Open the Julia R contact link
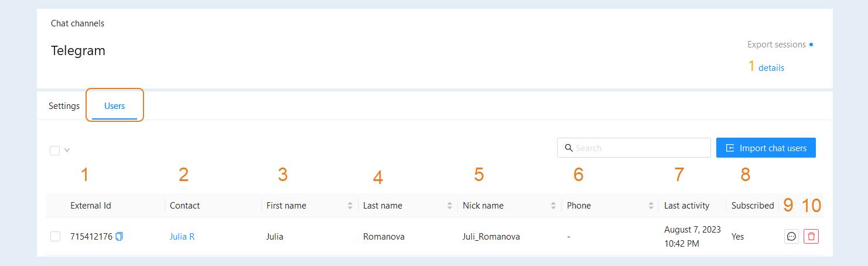The width and height of the screenshot is (868, 266). 182,237
